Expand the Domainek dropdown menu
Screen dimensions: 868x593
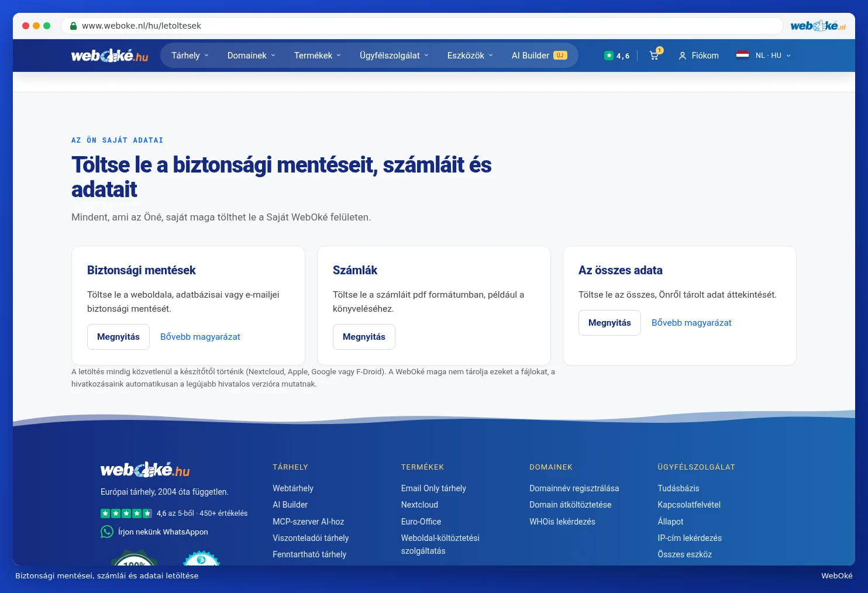coord(252,56)
